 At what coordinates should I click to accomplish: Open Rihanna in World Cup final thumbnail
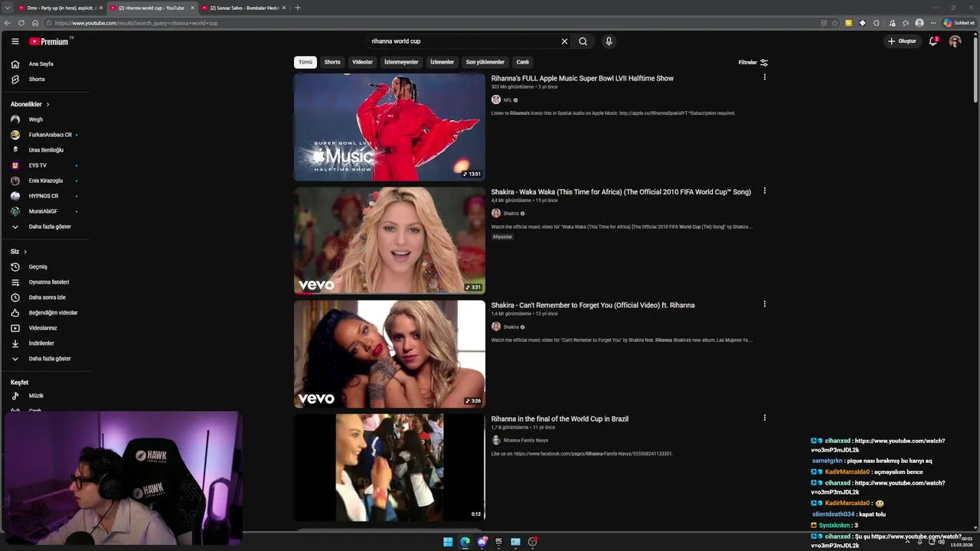(390, 468)
